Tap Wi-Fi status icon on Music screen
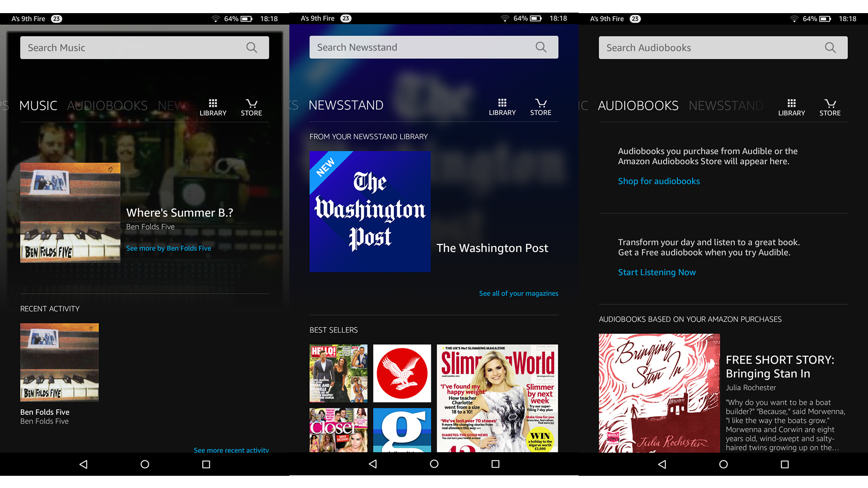Viewport: 868px width, 488px height. coord(216,19)
